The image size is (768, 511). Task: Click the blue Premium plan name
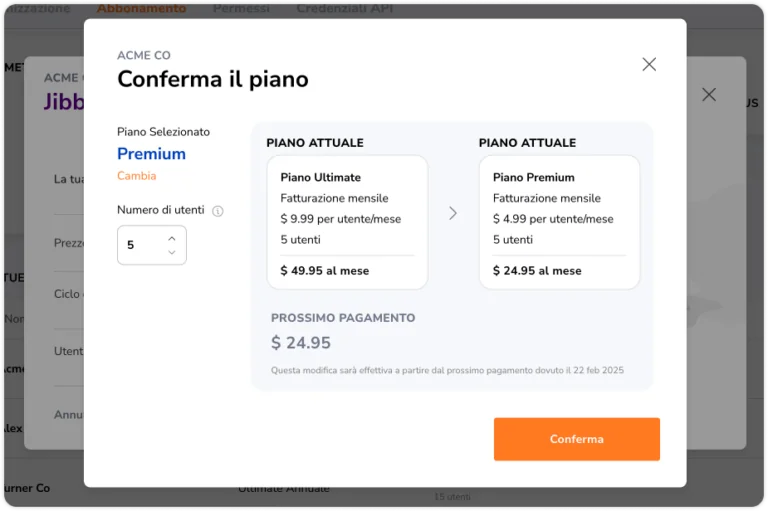(x=151, y=154)
